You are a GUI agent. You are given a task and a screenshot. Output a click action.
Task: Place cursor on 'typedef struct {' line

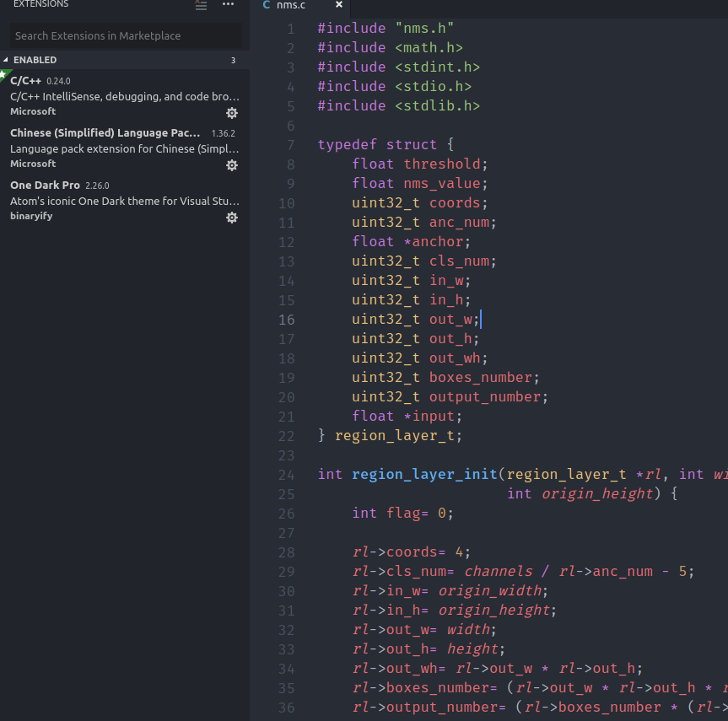[x=386, y=144]
